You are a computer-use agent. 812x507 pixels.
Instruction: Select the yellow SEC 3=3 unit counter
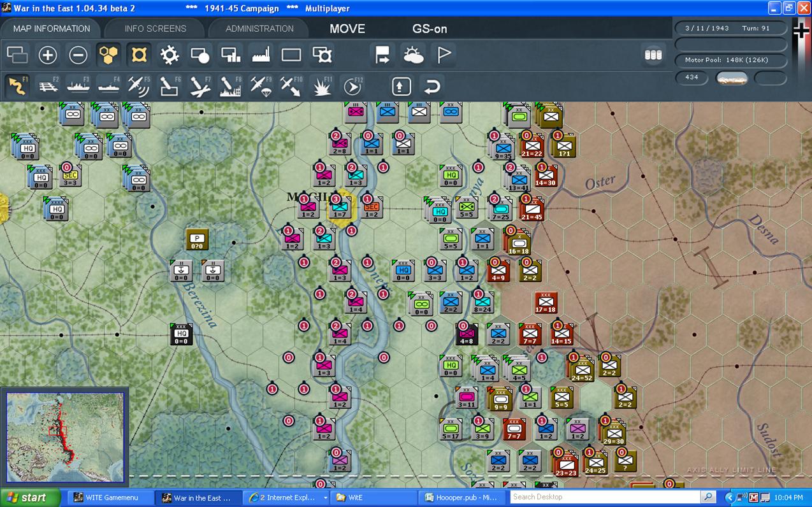coord(70,176)
